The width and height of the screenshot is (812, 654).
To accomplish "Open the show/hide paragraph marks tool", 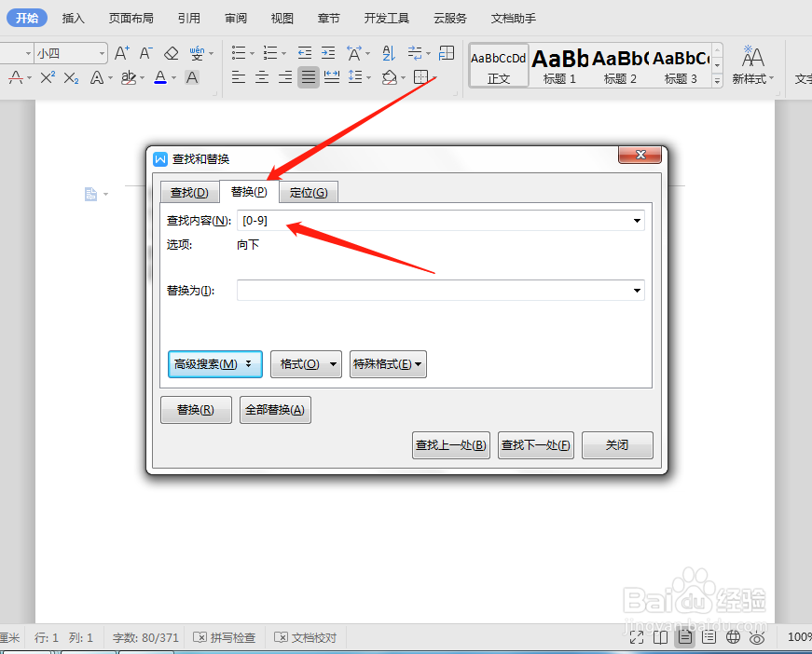I will click(415, 53).
